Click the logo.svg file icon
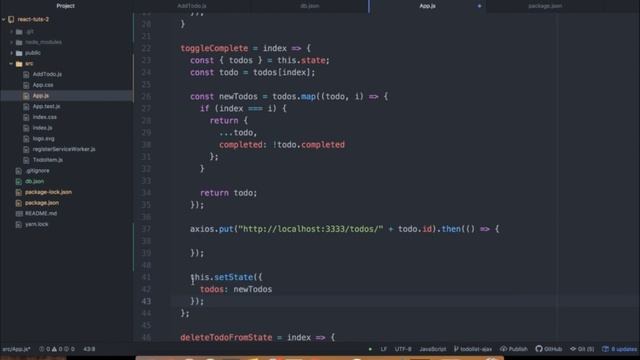Screen dimensions: 640x360 [x=26, y=138]
